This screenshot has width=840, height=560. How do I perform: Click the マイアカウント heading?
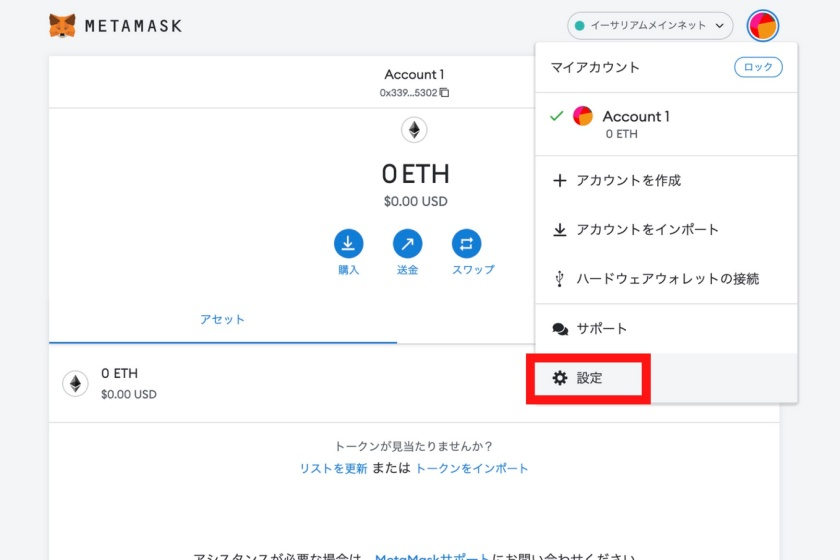pyautogui.click(x=595, y=68)
